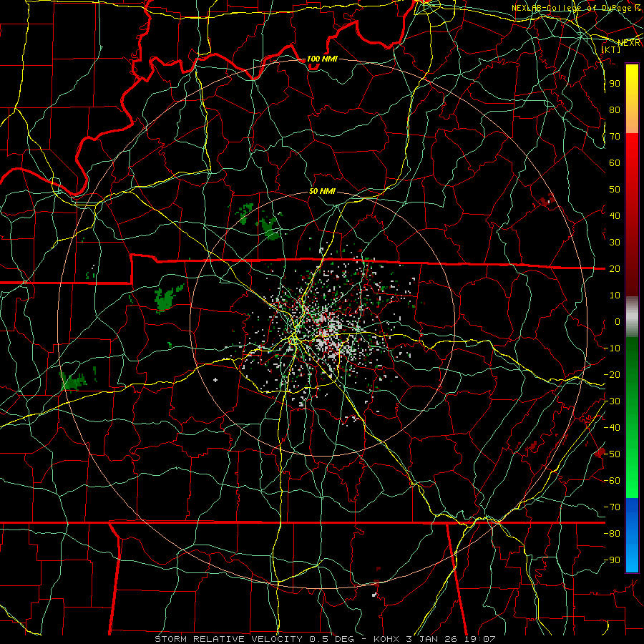Viewport: 644px width, 644px height.
Task: Click the 50 value on the velocity scale
Action: [615, 190]
